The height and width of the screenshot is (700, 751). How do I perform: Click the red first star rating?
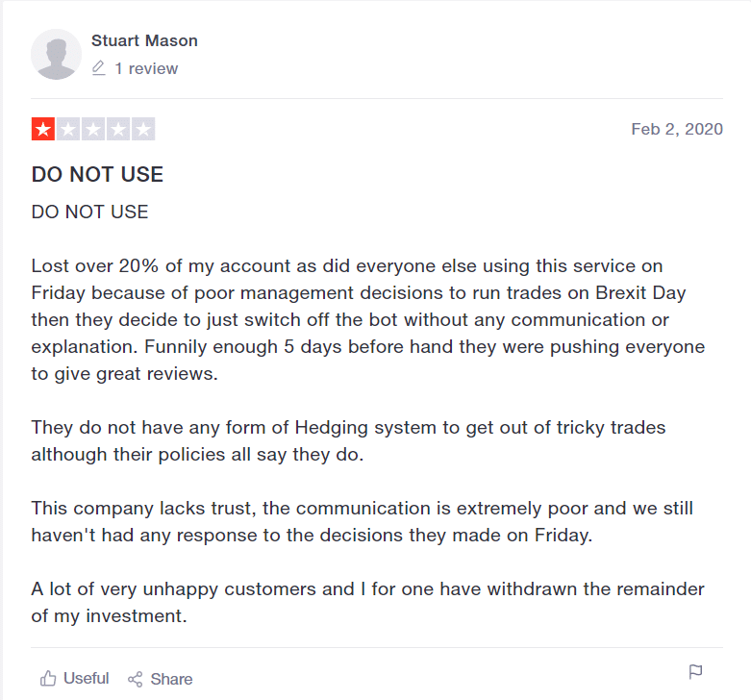click(x=43, y=129)
